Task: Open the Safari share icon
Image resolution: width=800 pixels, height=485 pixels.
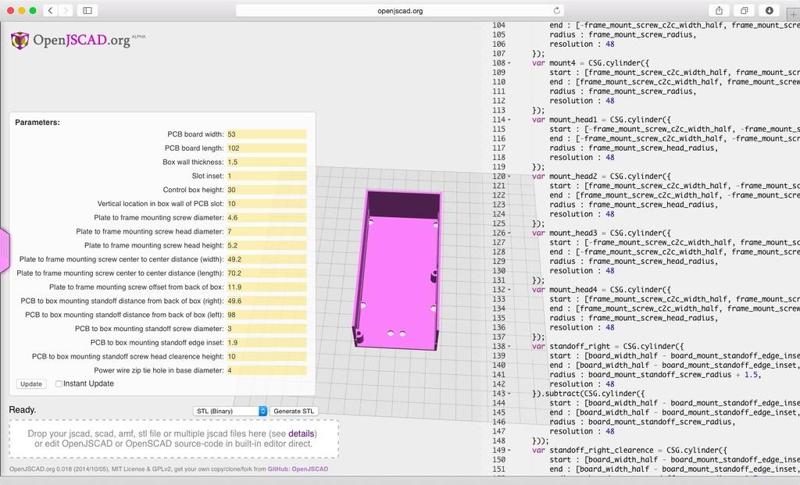Action: [718, 10]
